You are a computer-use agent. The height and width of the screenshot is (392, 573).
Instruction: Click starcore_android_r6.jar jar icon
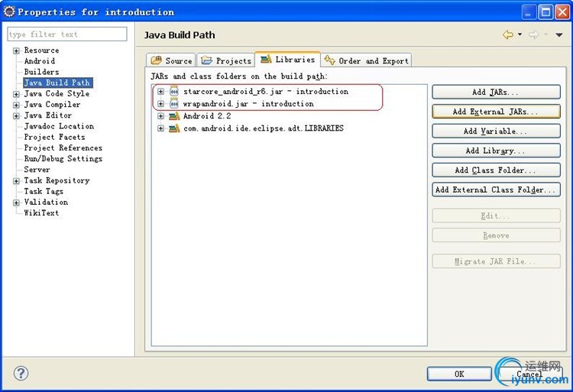[x=174, y=92]
